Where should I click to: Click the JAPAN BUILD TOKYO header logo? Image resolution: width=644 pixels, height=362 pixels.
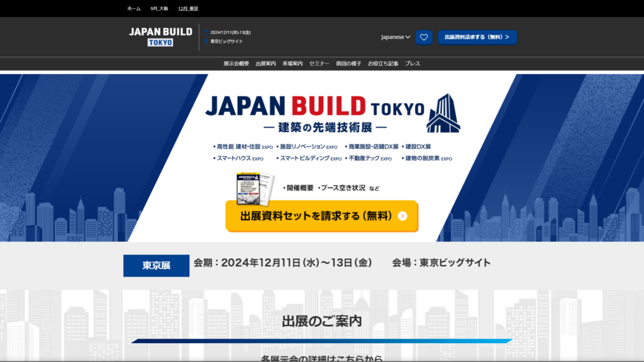click(160, 37)
